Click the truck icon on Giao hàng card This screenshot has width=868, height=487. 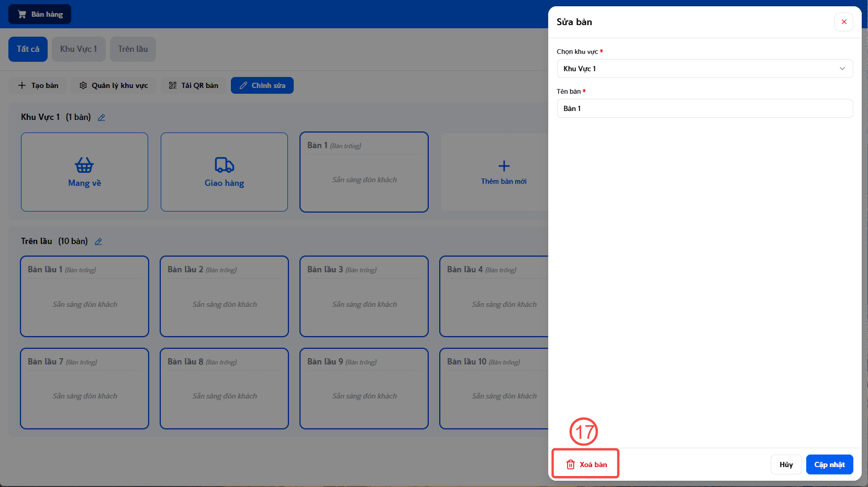[x=224, y=165]
